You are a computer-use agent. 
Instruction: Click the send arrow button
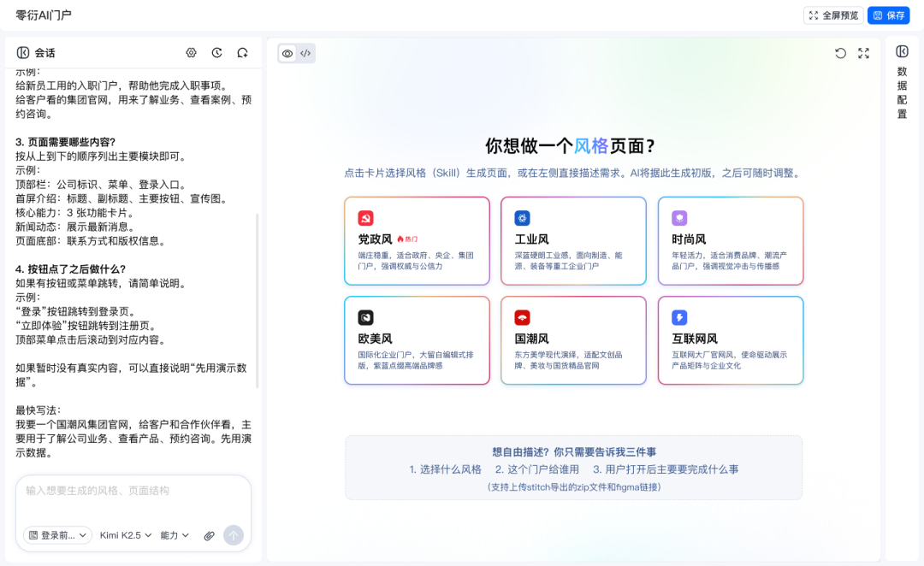click(x=234, y=535)
